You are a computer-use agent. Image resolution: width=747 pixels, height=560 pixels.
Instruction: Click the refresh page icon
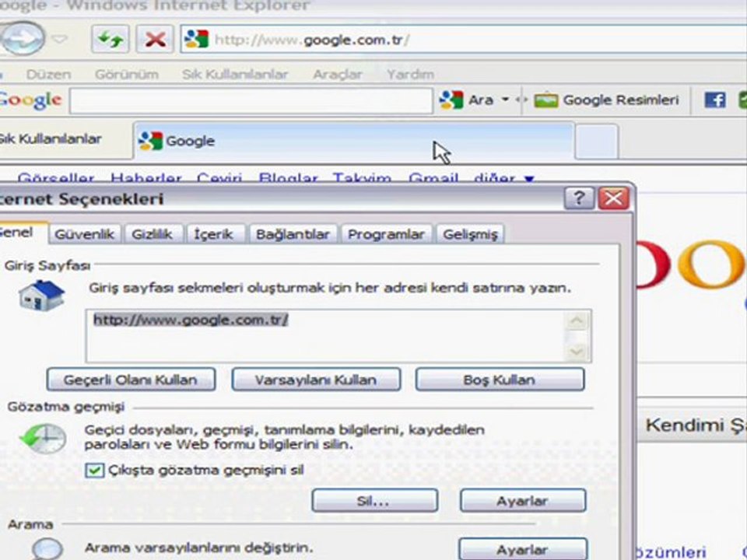[x=110, y=39]
